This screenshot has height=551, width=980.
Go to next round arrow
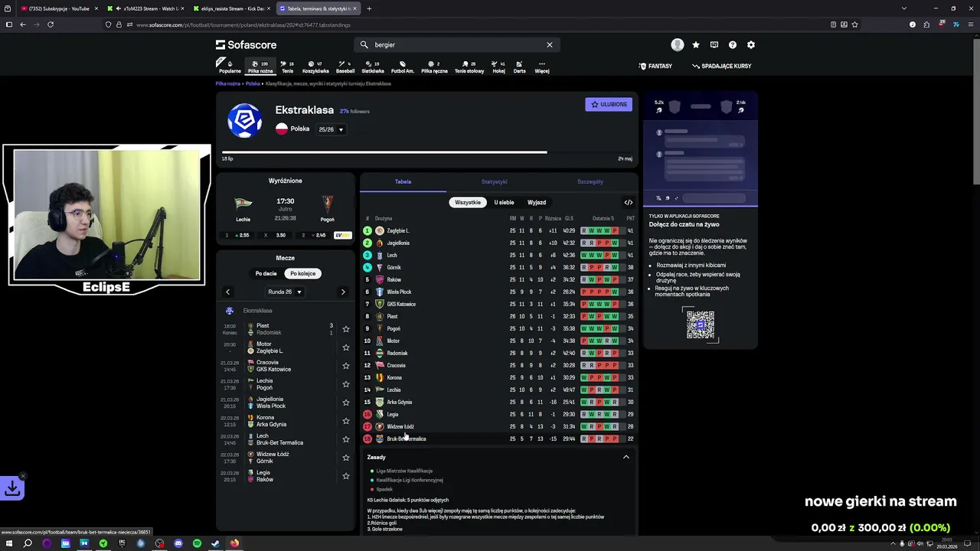(343, 292)
